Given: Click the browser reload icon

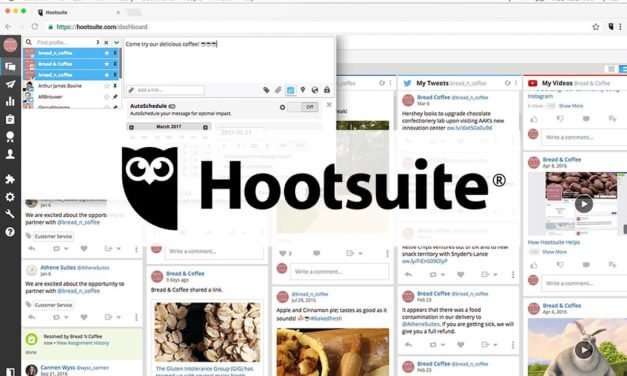Looking at the screenshot, I should point(35,27).
